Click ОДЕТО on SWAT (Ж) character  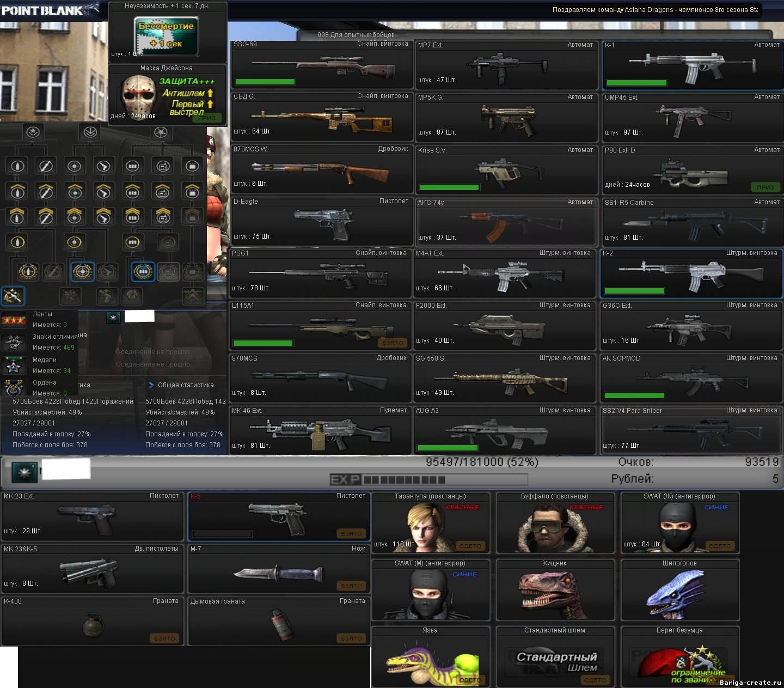720,546
